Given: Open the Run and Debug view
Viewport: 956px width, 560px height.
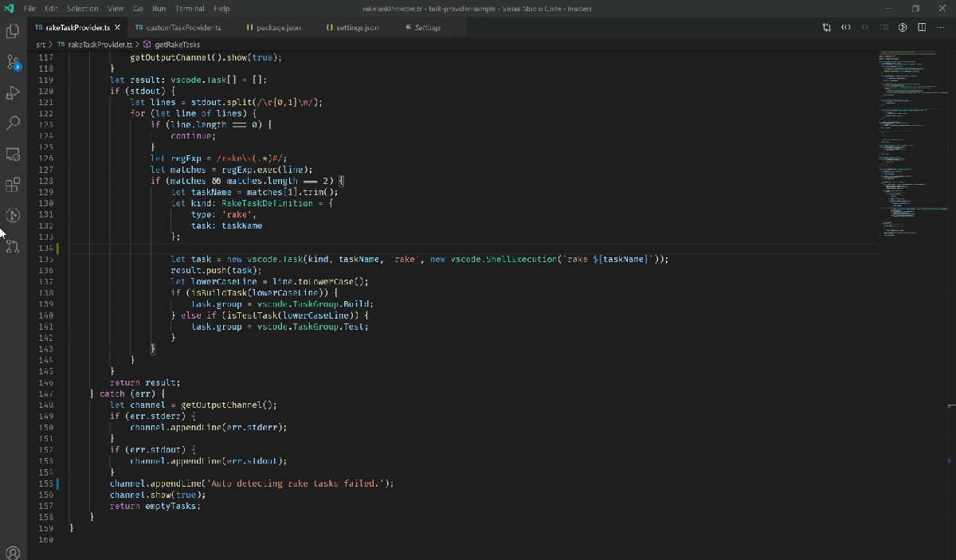Looking at the screenshot, I should (12, 92).
